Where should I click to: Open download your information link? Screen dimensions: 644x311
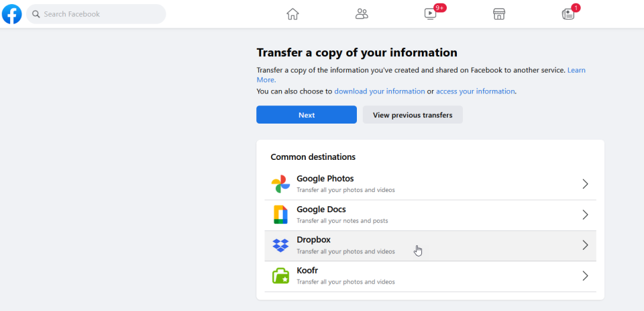point(380,91)
